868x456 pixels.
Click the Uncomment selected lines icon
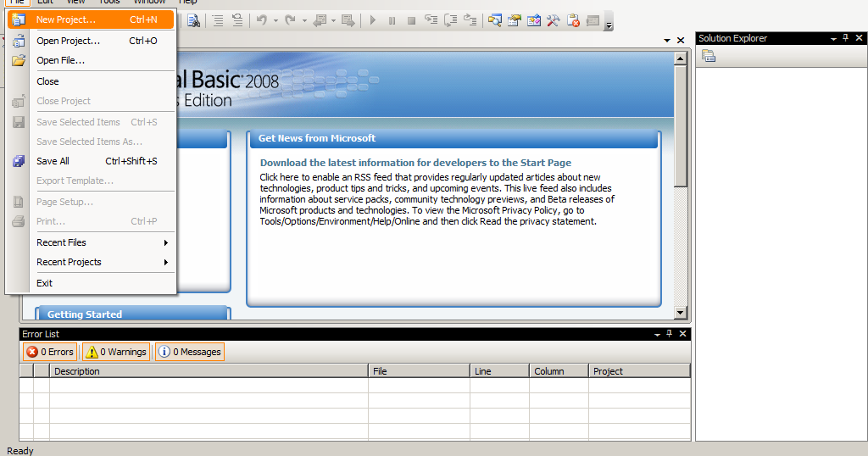237,20
